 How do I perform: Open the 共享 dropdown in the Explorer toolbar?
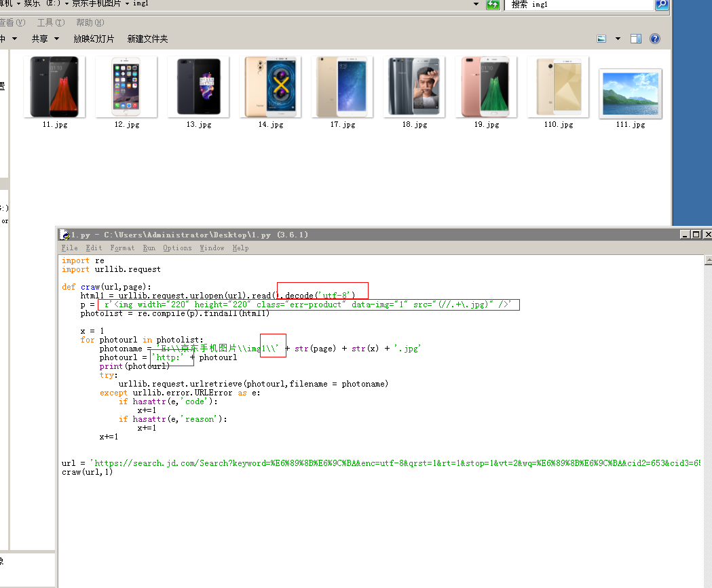click(x=45, y=39)
